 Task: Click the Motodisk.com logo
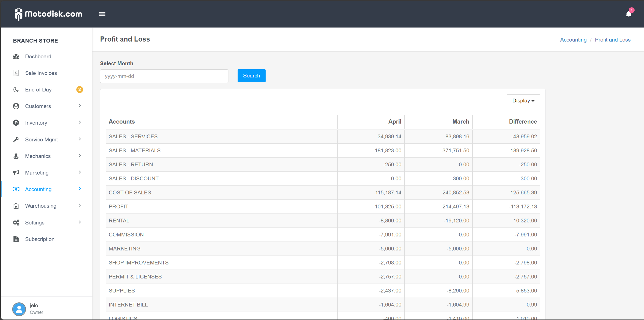pos(49,14)
